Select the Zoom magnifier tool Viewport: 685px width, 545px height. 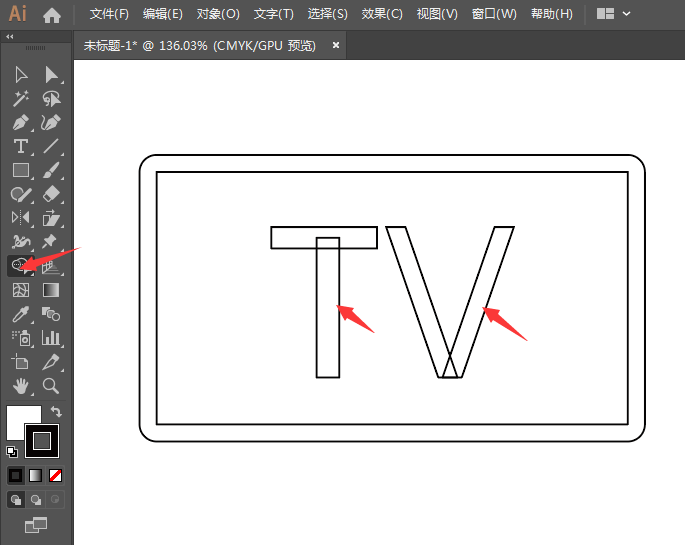pyautogui.click(x=51, y=386)
